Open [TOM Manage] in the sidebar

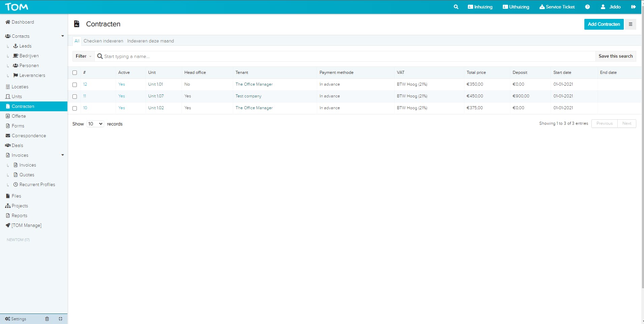(x=23, y=225)
